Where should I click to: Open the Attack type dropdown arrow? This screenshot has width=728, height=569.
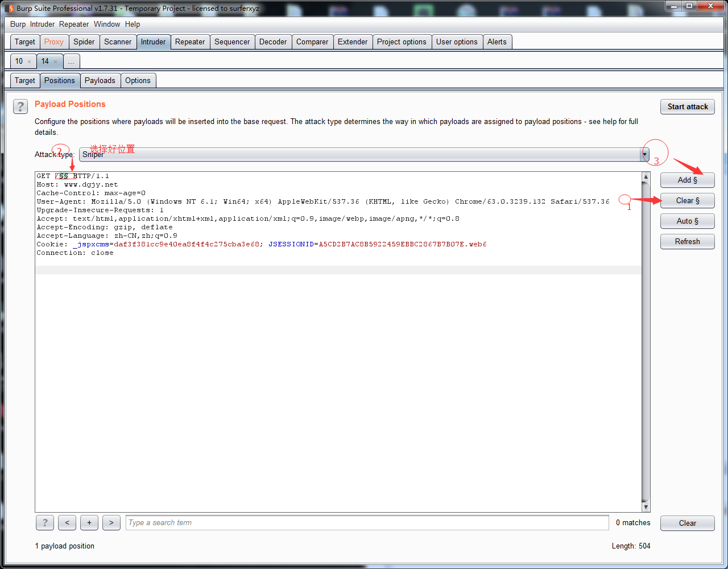[645, 154]
